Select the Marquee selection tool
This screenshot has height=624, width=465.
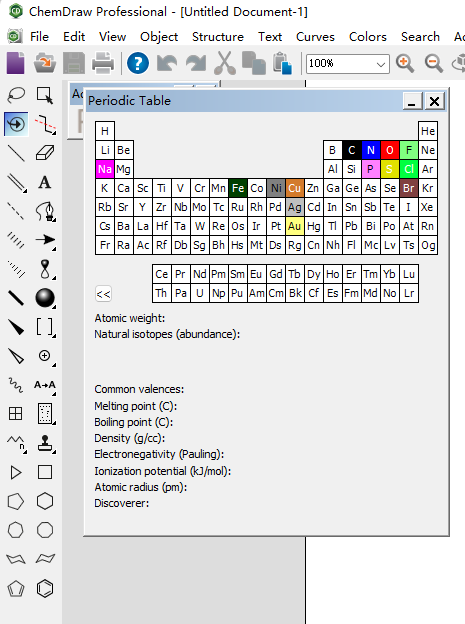(x=45, y=95)
